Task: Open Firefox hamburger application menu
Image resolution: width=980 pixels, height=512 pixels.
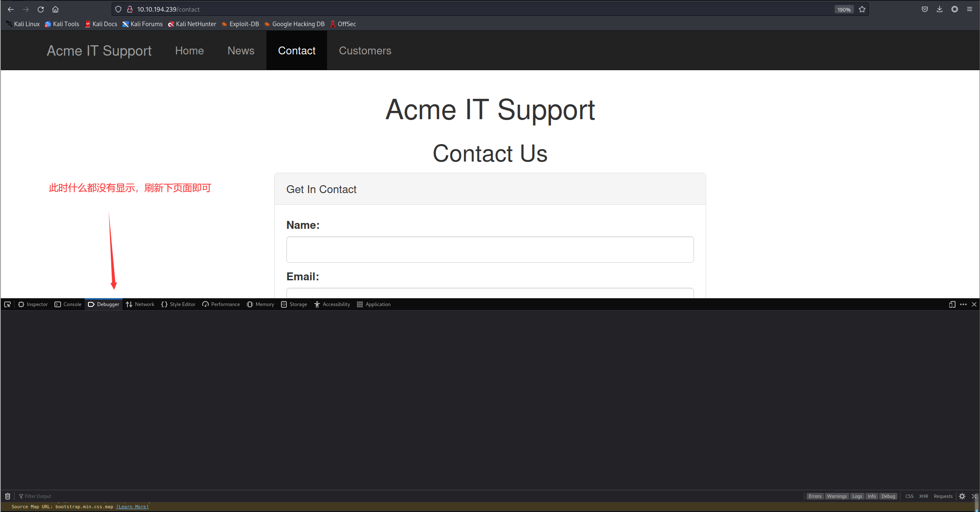Action: coord(970,9)
